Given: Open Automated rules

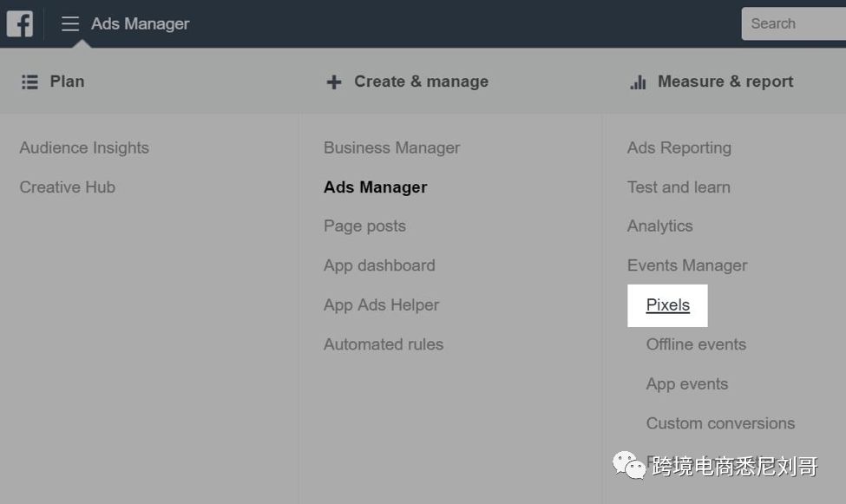Looking at the screenshot, I should pyautogui.click(x=383, y=344).
